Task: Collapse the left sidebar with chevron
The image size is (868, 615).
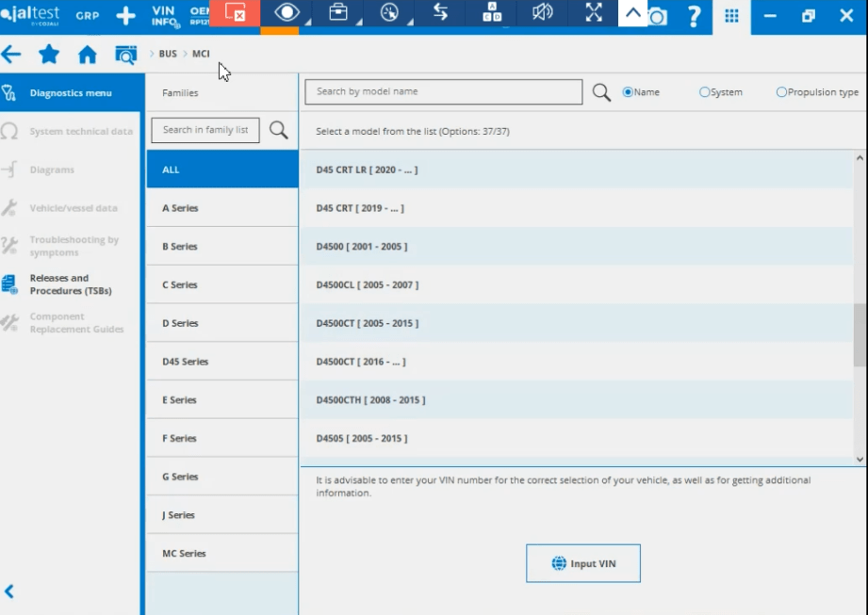Action: (9, 591)
